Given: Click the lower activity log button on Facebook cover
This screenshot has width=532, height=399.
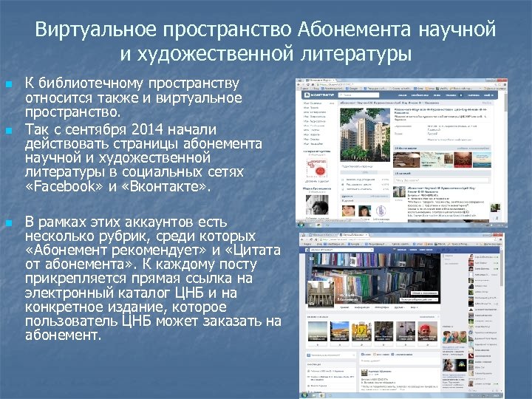Looking at the screenshot, I should coord(419,299).
